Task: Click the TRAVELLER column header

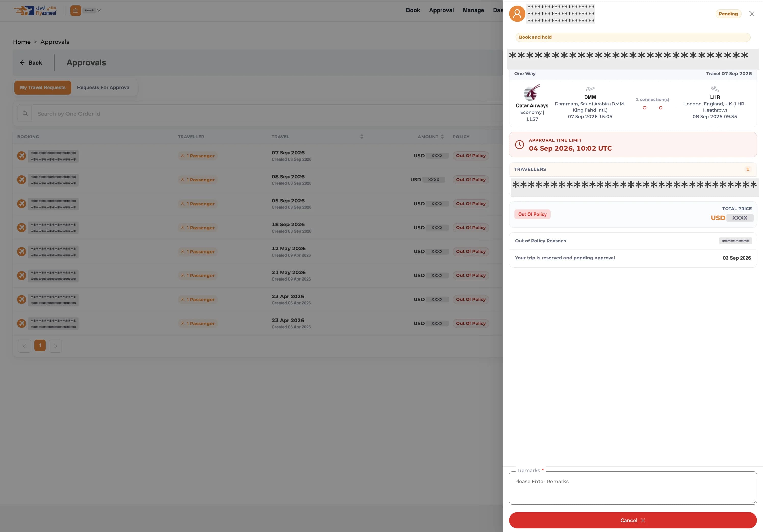Action: [191, 137]
